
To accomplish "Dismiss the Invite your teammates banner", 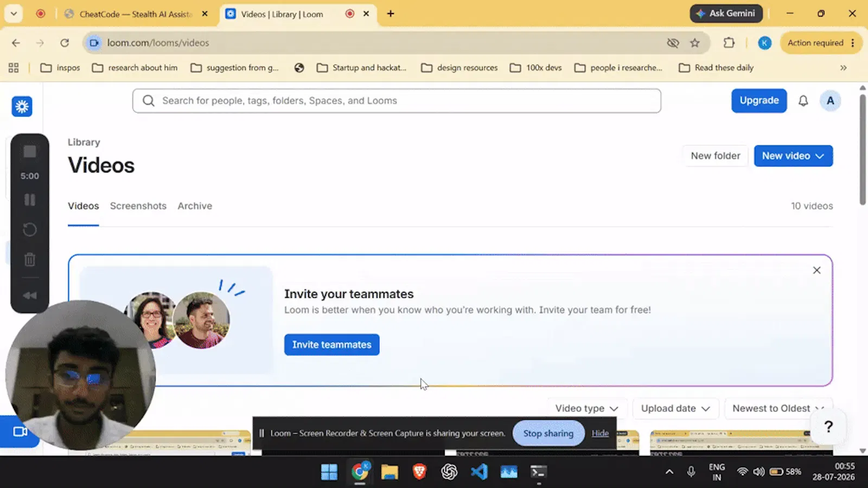I will pyautogui.click(x=816, y=270).
